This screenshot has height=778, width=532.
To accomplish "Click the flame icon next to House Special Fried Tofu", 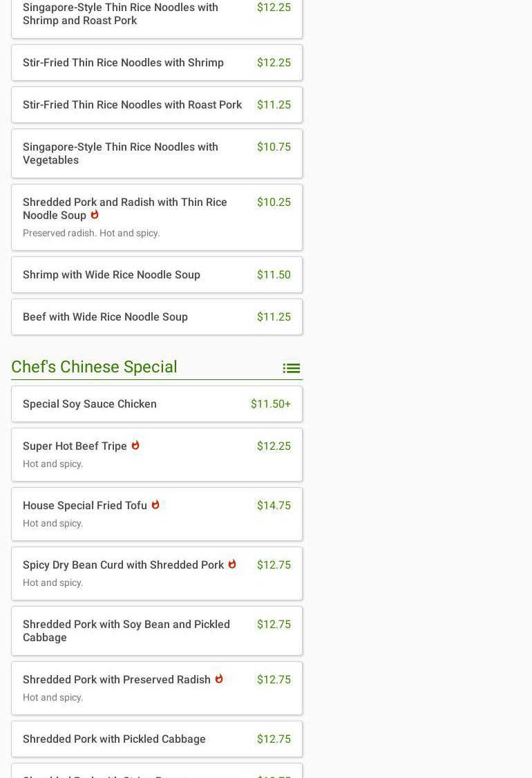I will pos(155,505).
